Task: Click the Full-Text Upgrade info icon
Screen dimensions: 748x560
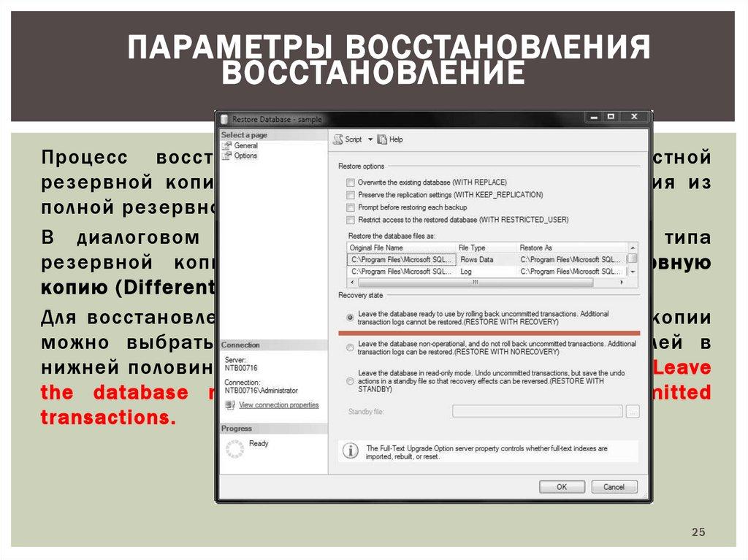Action: [351, 451]
